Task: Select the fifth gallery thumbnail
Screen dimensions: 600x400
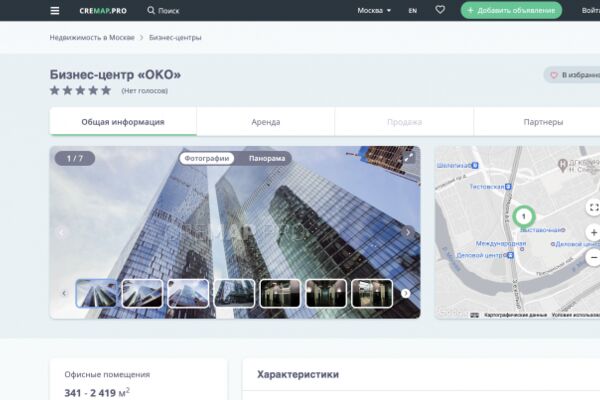Action: 280,293
